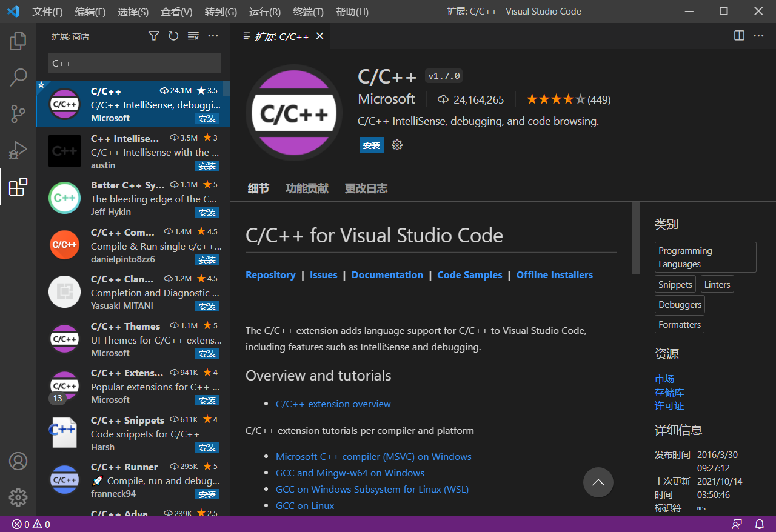Open the Accounts menu icon
The image size is (776, 532).
pos(18,461)
